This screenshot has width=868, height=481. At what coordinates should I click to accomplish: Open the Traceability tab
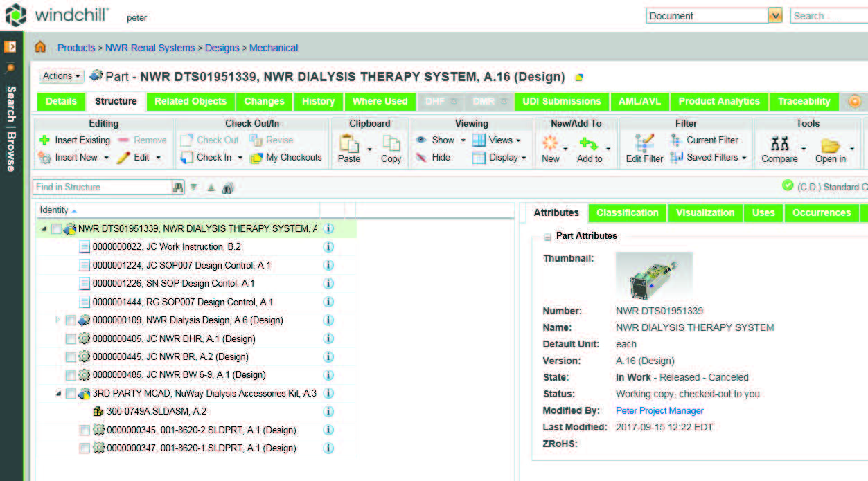[804, 101]
